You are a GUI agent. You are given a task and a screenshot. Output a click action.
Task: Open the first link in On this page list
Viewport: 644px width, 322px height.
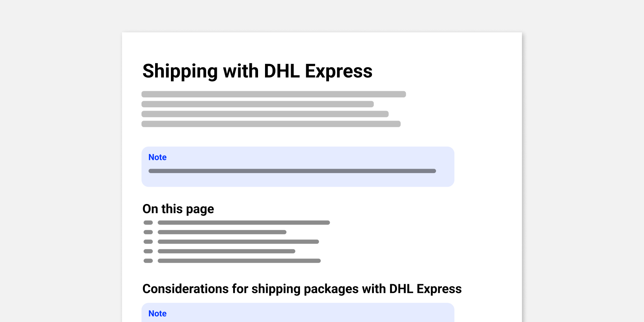243,222
